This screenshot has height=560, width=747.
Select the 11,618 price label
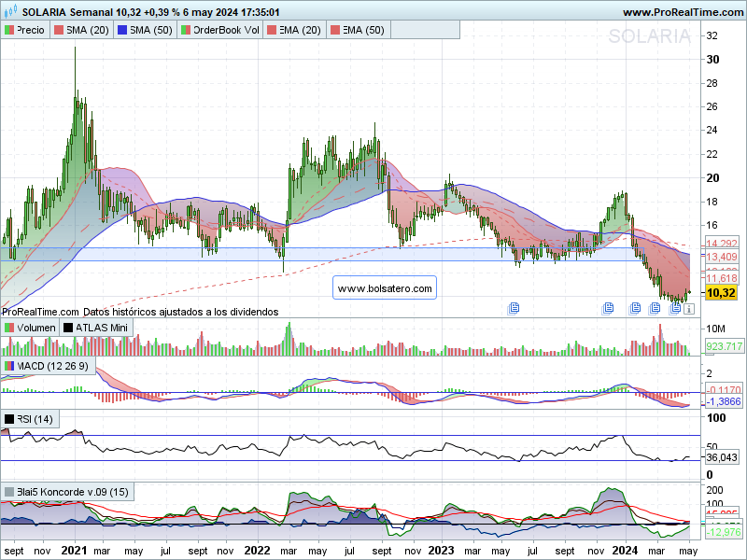click(x=721, y=278)
